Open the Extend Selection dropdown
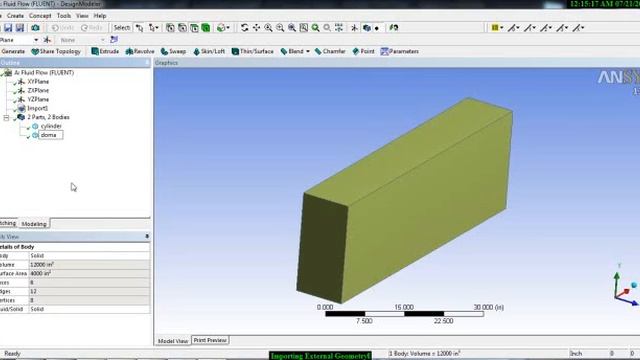640x360 pixels. coord(223,28)
